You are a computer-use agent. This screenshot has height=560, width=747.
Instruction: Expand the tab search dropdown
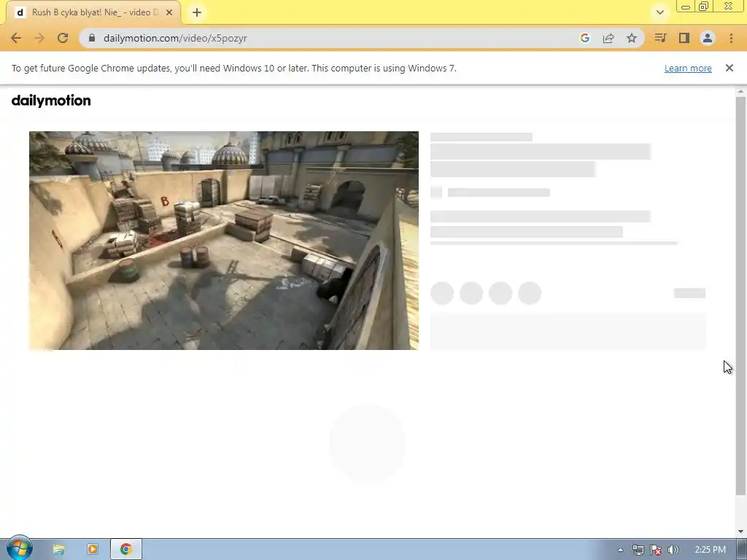[659, 12]
